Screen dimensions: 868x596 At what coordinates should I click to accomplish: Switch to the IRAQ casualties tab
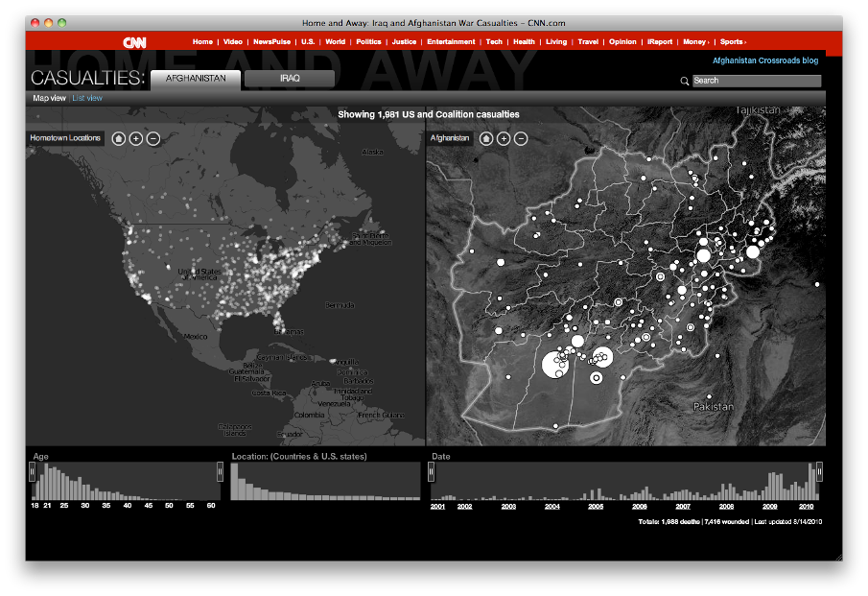click(290, 79)
